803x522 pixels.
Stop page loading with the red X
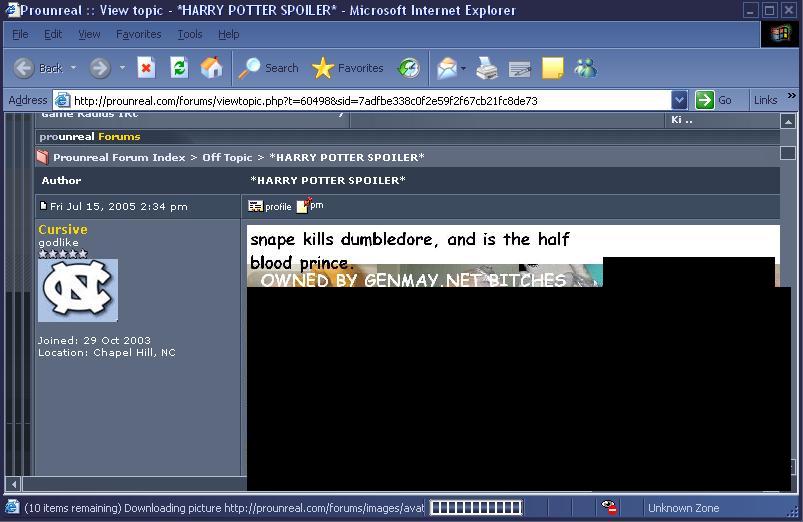pyautogui.click(x=146, y=68)
